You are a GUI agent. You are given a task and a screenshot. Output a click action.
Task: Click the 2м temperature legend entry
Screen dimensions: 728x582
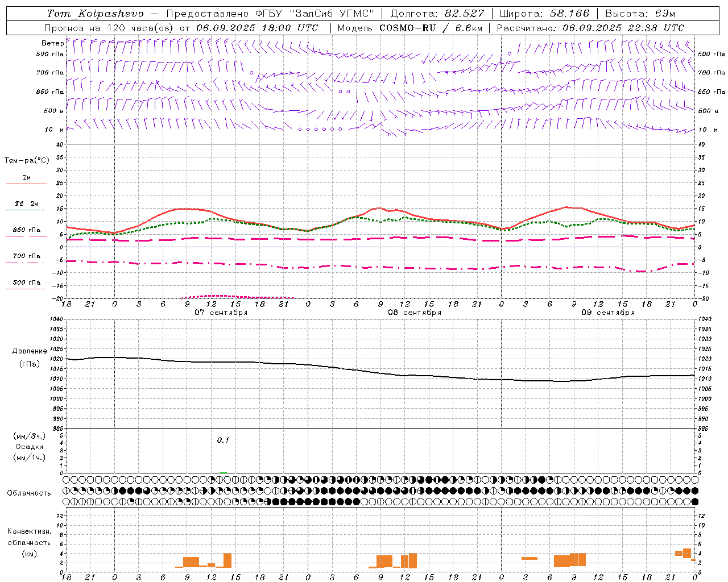tap(27, 178)
